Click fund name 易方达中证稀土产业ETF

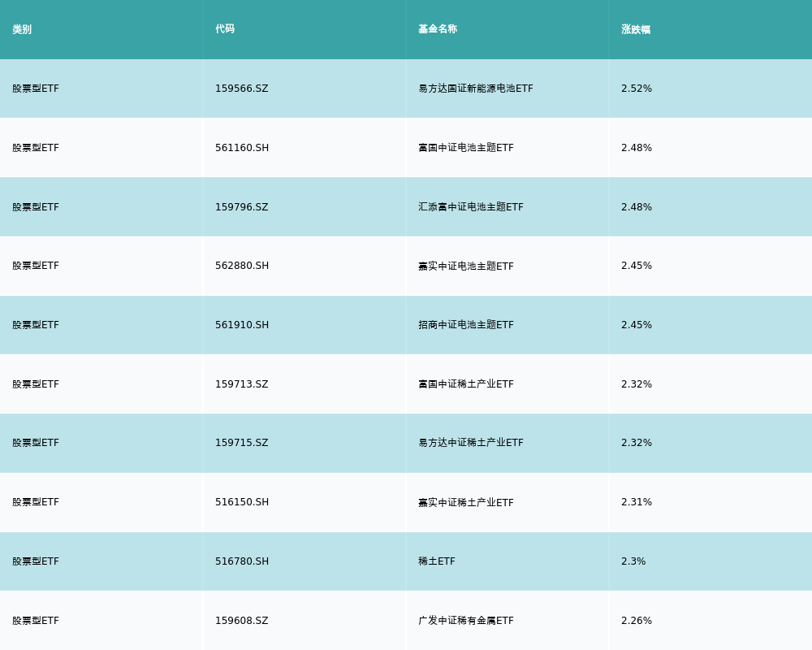coord(471,443)
